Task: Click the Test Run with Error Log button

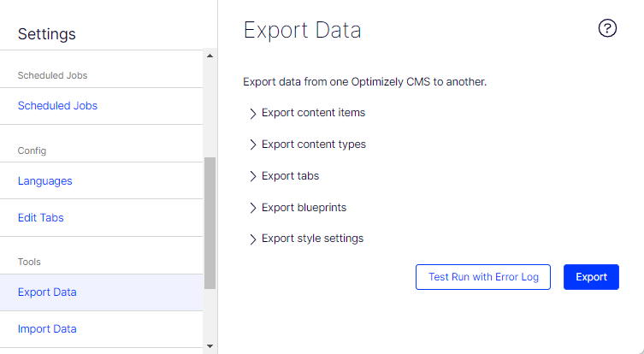Action: click(483, 277)
